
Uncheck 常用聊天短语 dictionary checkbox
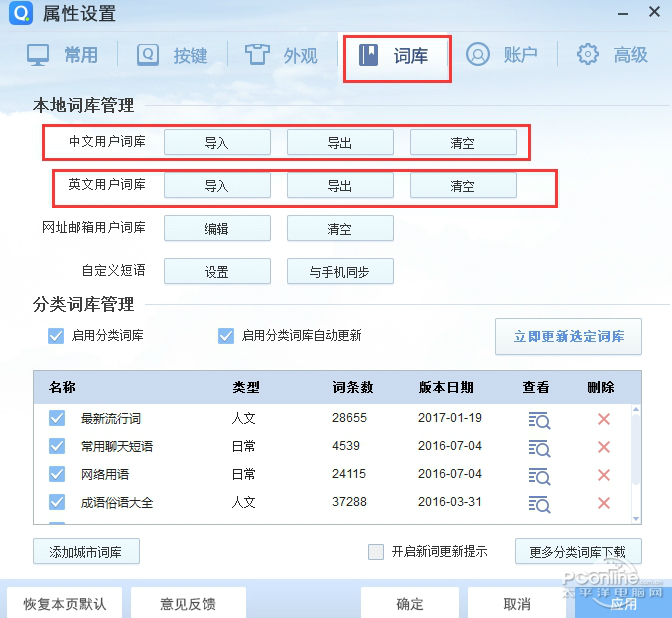click(57, 446)
